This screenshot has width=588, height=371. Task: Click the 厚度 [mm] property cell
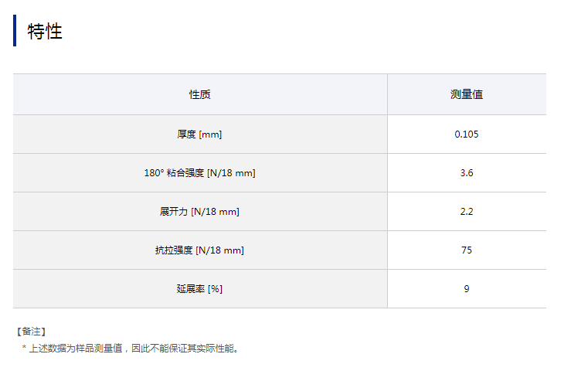click(x=199, y=134)
